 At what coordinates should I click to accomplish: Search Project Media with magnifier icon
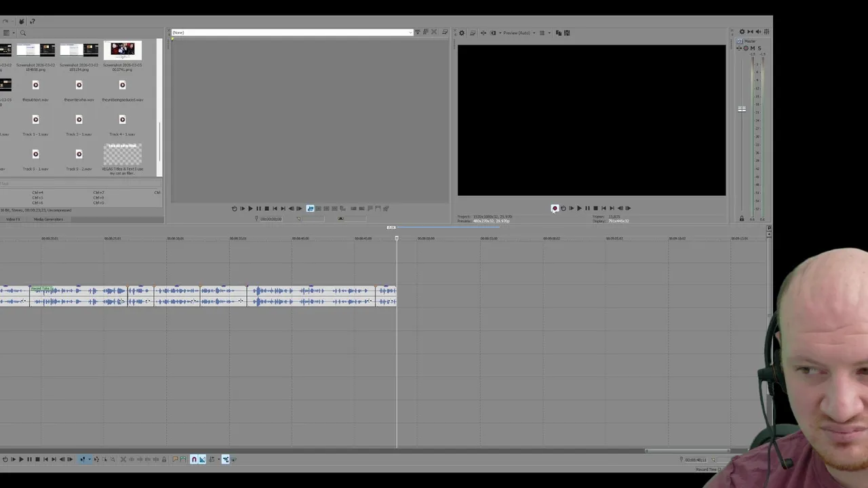click(22, 33)
